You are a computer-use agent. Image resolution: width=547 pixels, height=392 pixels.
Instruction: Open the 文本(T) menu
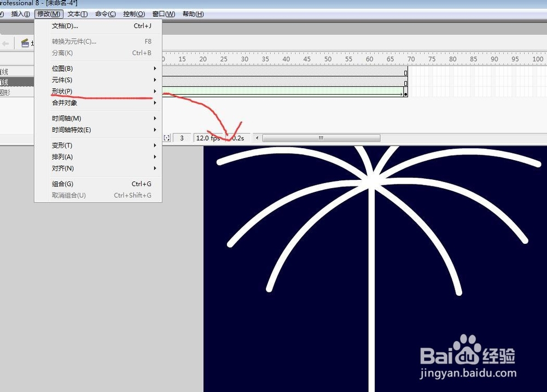78,14
